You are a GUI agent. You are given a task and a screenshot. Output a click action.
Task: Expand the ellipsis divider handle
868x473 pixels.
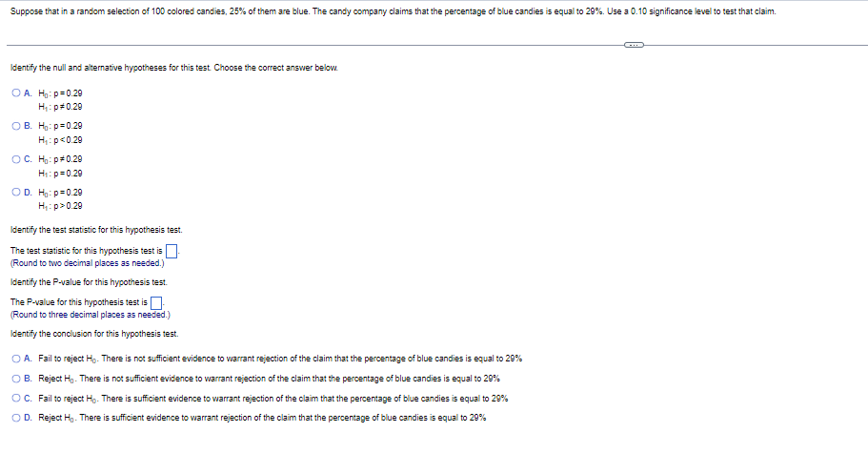(634, 45)
